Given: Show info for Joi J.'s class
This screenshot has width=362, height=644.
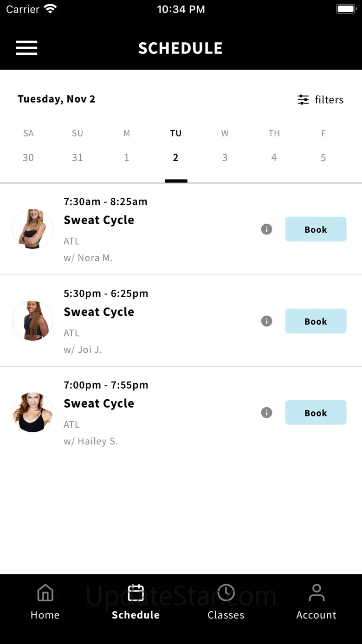Looking at the screenshot, I should tap(266, 321).
